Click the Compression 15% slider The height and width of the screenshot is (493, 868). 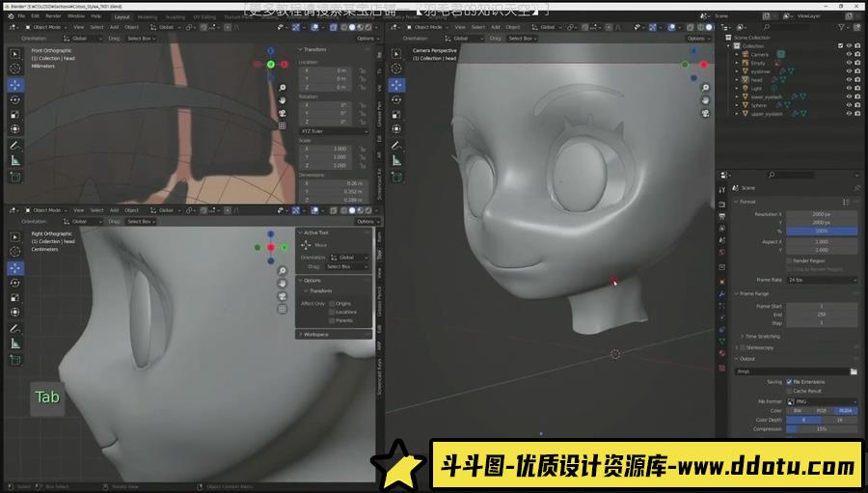click(822, 429)
